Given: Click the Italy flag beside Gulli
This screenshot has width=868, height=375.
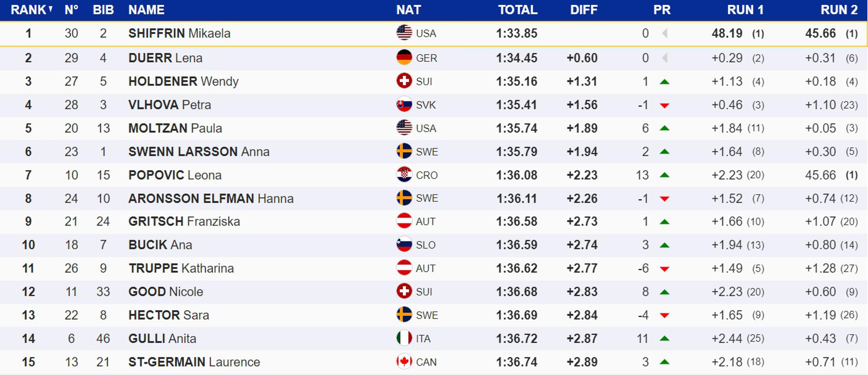Looking at the screenshot, I should pyautogui.click(x=404, y=338).
